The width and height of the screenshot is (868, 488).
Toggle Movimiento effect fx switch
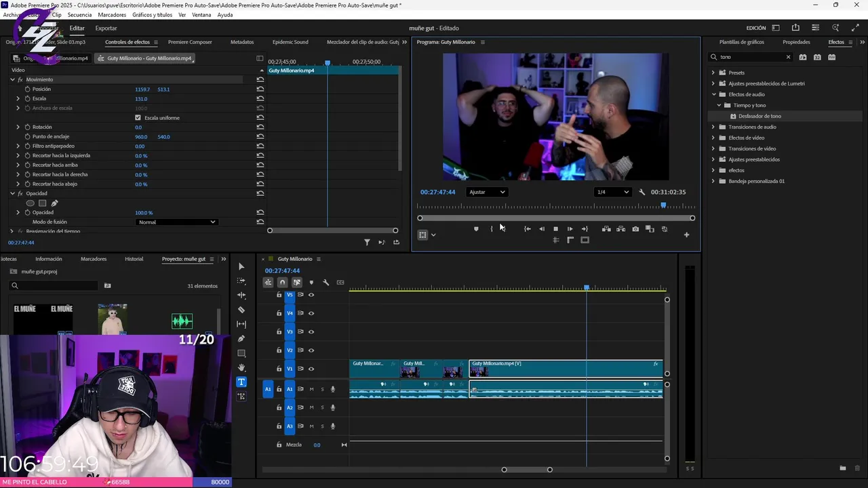pos(20,80)
